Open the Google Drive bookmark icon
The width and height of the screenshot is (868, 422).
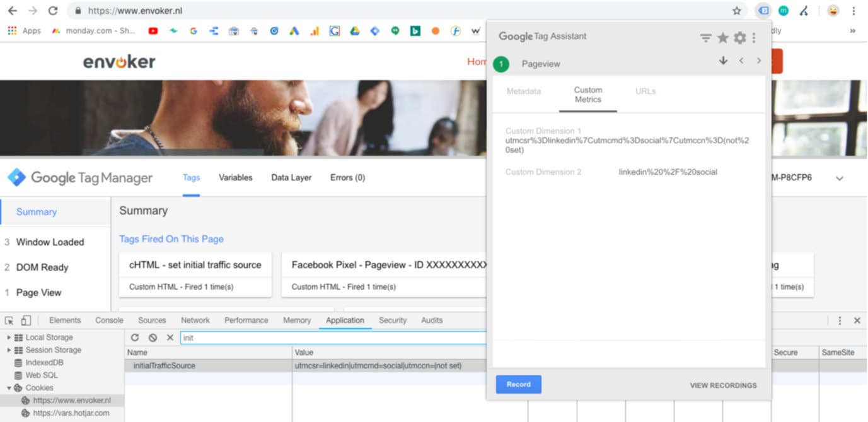tap(354, 30)
